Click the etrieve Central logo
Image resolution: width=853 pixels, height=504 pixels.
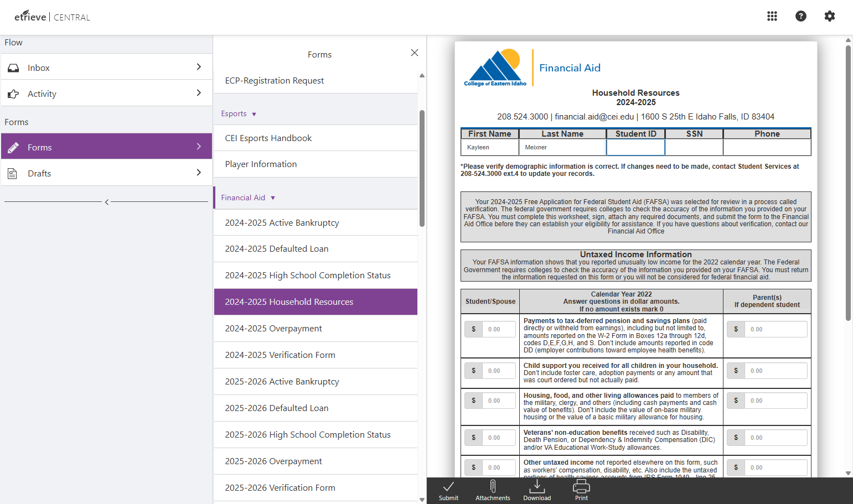(x=52, y=17)
